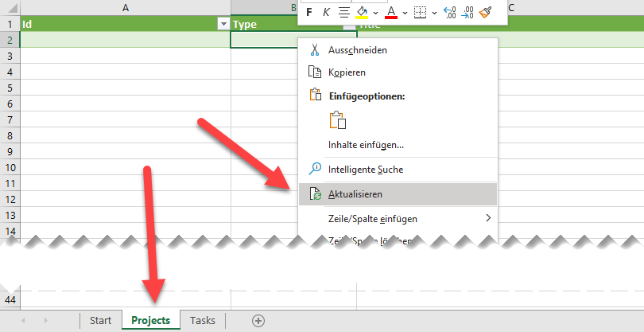This screenshot has height=332, width=644.
Task: Apply the yellow fill color
Action: point(363,12)
